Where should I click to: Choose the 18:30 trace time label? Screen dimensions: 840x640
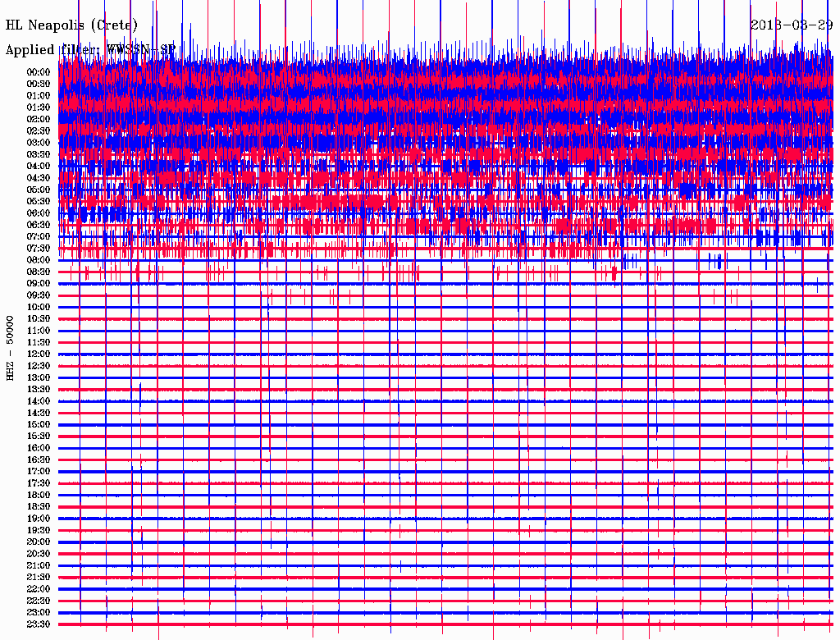coord(39,507)
